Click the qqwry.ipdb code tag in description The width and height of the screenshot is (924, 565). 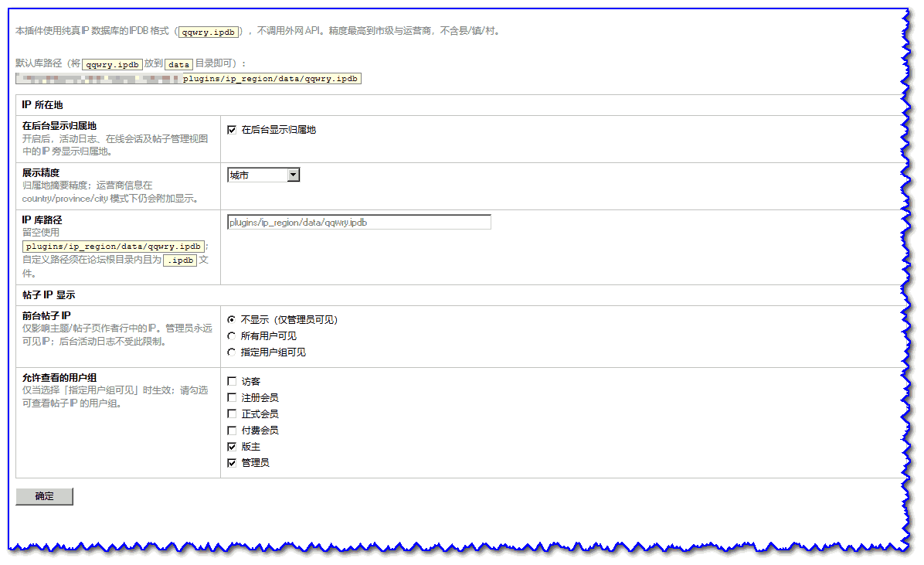(x=209, y=32)
